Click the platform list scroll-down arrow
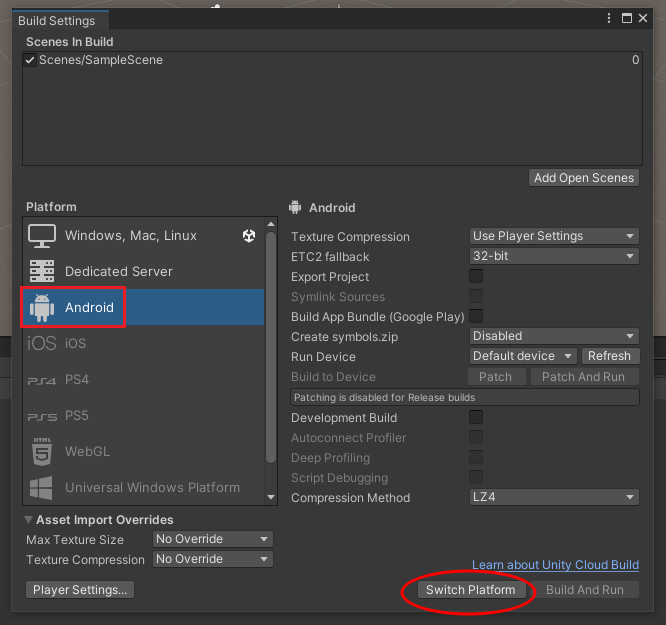This screenshot has height=625, width=666. click(x=271, y=497)
